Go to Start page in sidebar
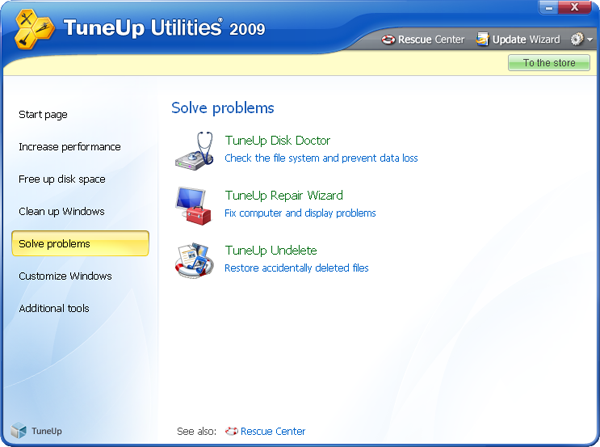 tap(43, 114)
